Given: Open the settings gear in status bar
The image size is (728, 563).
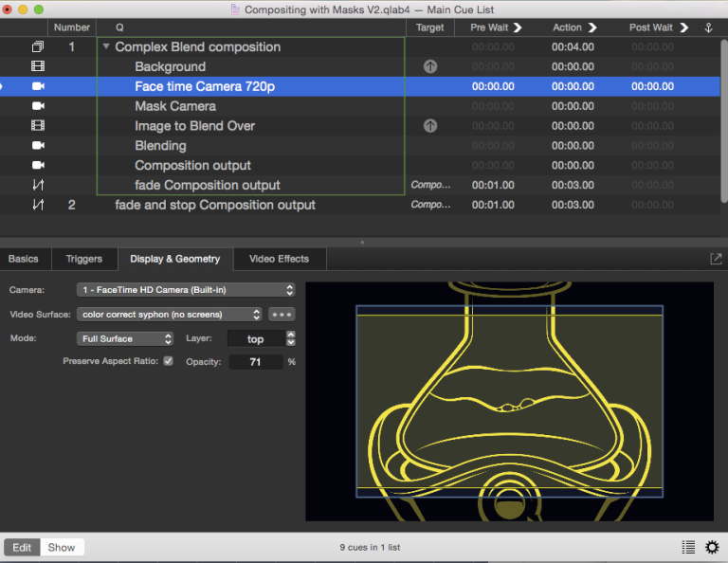Looking at the screenshot, I should (712, 547).
